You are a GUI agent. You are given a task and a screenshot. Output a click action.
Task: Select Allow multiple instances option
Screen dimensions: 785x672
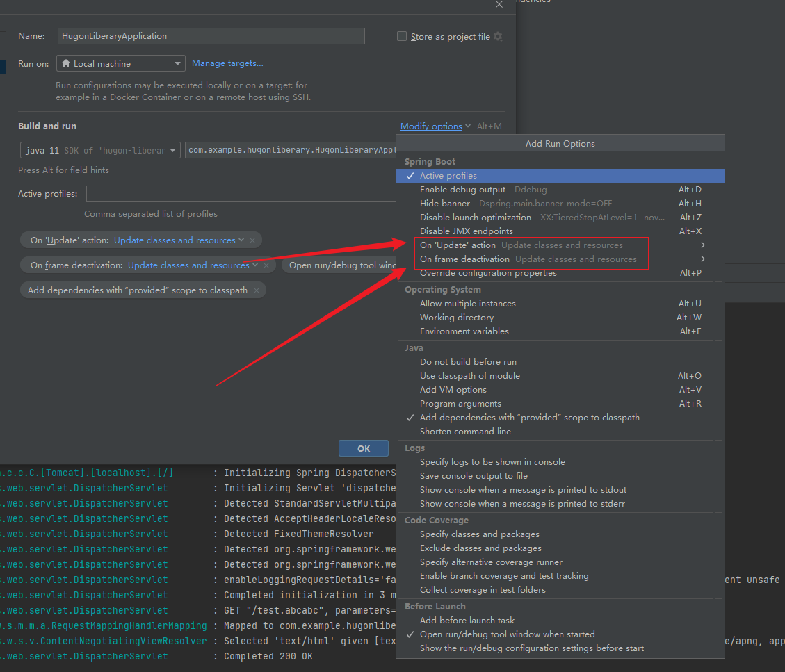coord(560,303)
